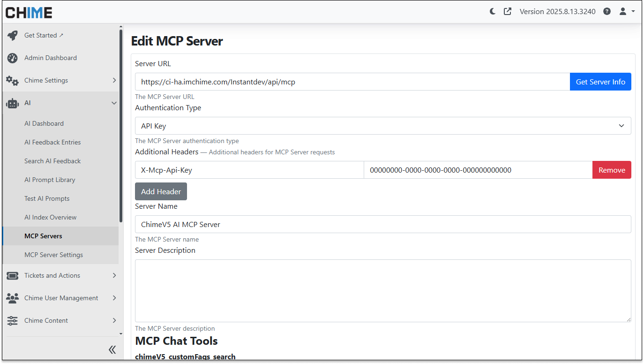Click the sidebar vertical scrollbar
The height and width of the screenshot is (364, 644).
[121, 126]
